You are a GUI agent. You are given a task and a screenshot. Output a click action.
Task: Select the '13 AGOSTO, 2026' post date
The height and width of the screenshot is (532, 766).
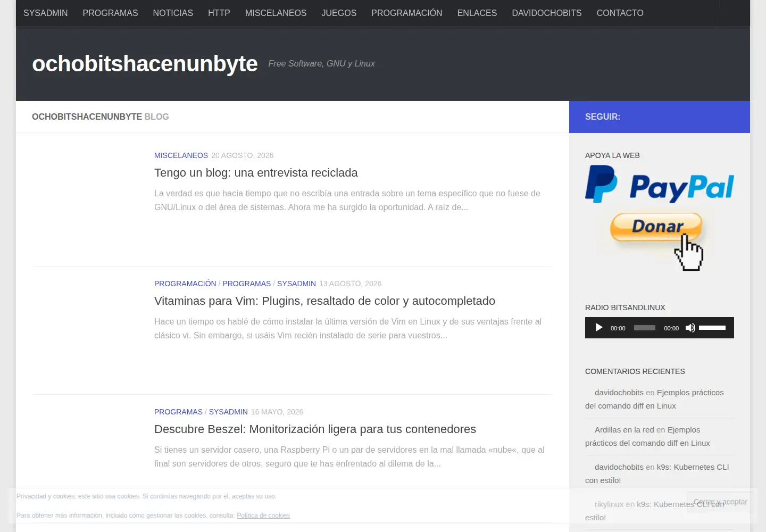pos(350,284)
